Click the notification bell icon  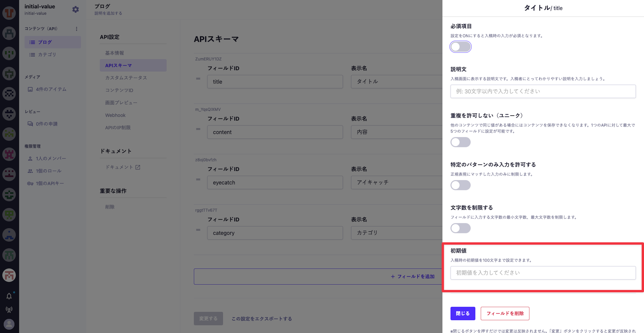coord(9,296)
